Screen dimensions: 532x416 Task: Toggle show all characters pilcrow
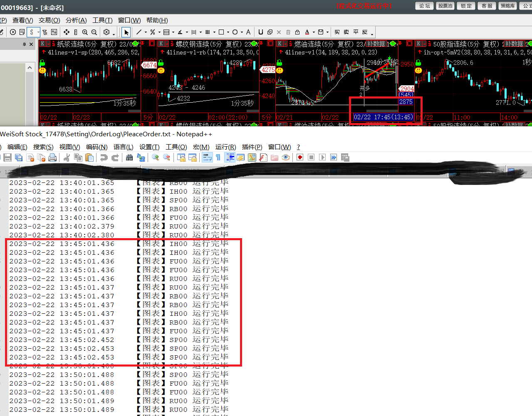tap(218, 158)
